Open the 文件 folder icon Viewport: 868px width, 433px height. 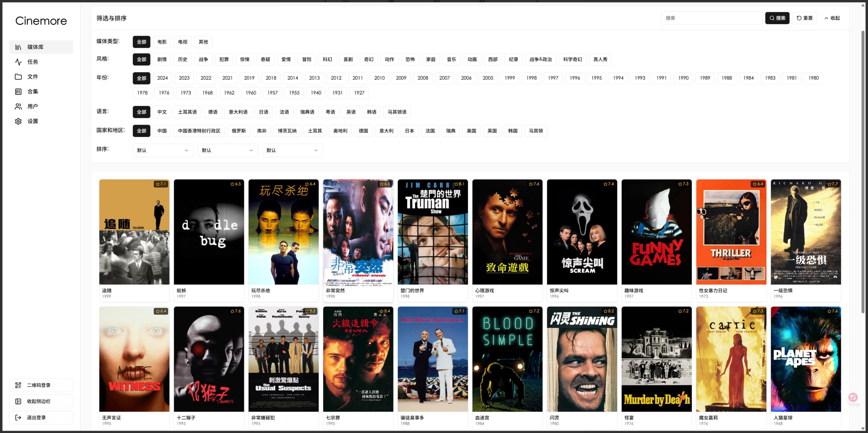coord(18,77)
